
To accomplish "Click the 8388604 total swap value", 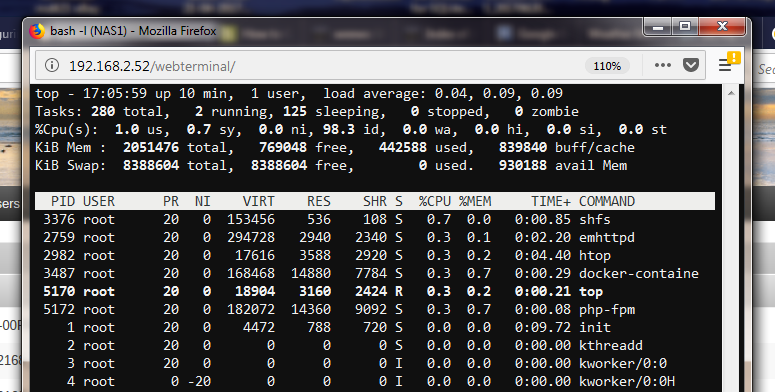I will point(151,166).
